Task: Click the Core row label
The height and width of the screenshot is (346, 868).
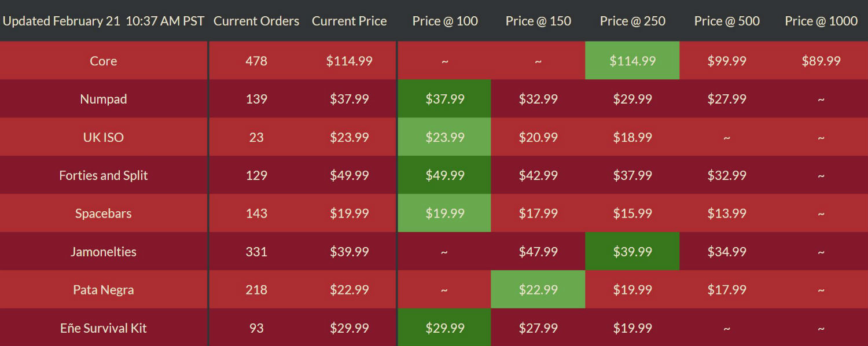Action: coord(104,61)
